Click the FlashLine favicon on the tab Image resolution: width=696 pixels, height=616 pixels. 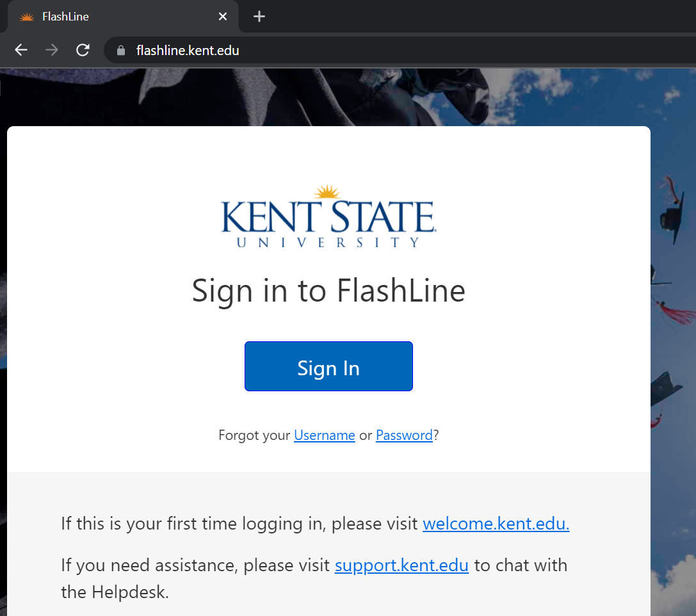click(x=26, y=16)
